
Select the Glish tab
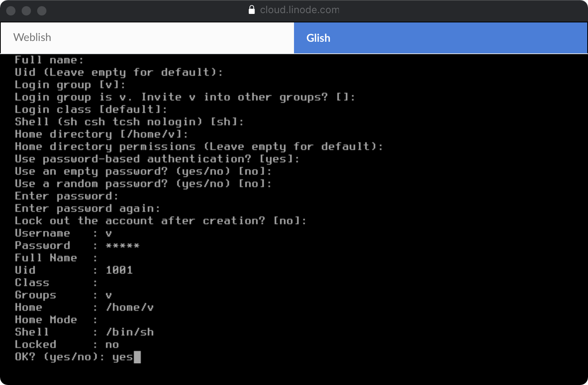click(x=318, y=38)
